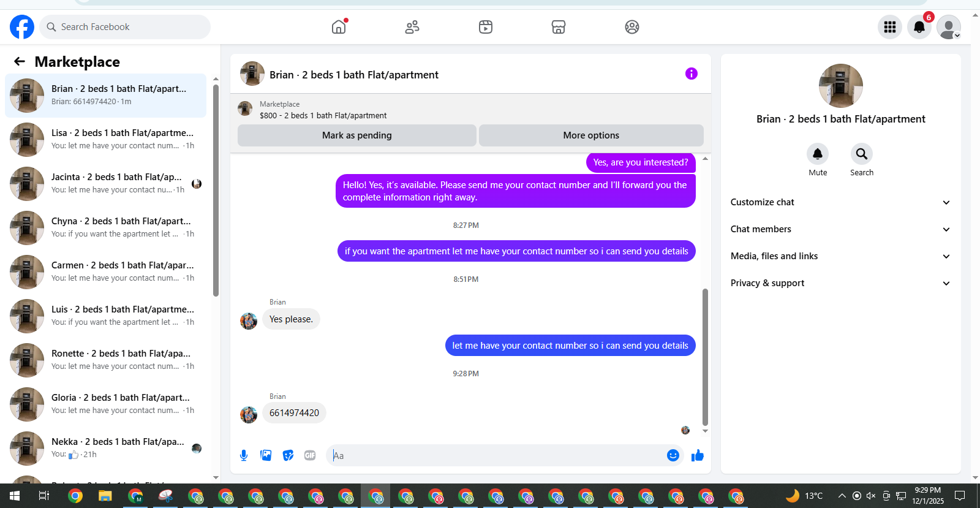The width and height of the screenshot is (980, 508).
Task: Click the phone number message 6614974420
Action: click(x=294, y=413)
